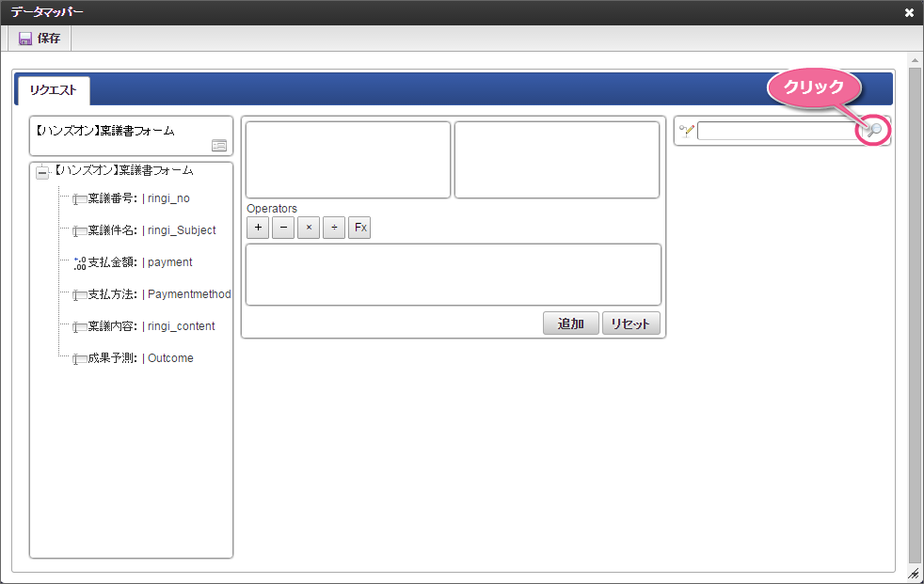Click the save floppy disk icon
This screenshot has height=584, width=924.
point(24,39)
